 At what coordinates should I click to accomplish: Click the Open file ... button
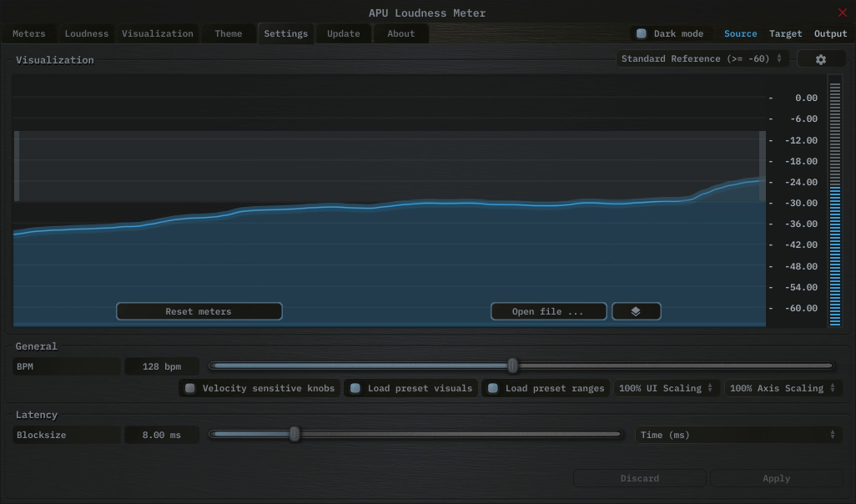[548, 311]
